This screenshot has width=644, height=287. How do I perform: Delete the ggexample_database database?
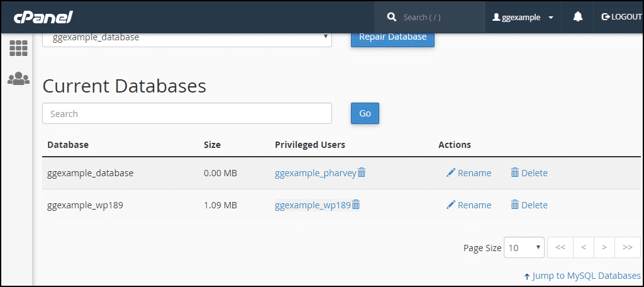point(529,173)
